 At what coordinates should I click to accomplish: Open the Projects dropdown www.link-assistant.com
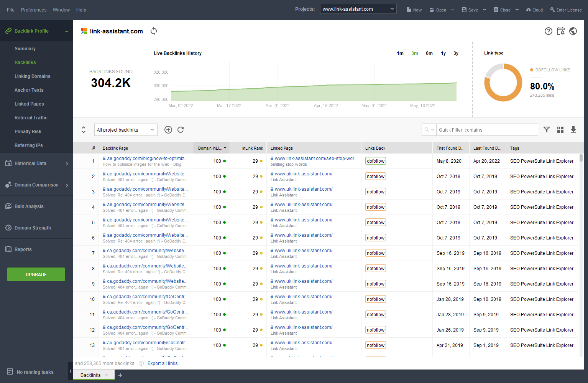pyautogui.click(x=358, y=9)
